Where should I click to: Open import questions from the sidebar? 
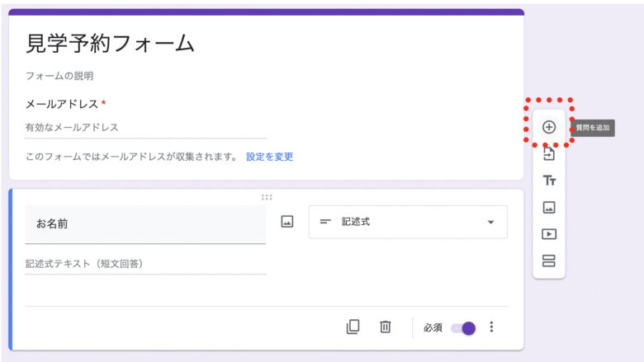tap(549, 154)
